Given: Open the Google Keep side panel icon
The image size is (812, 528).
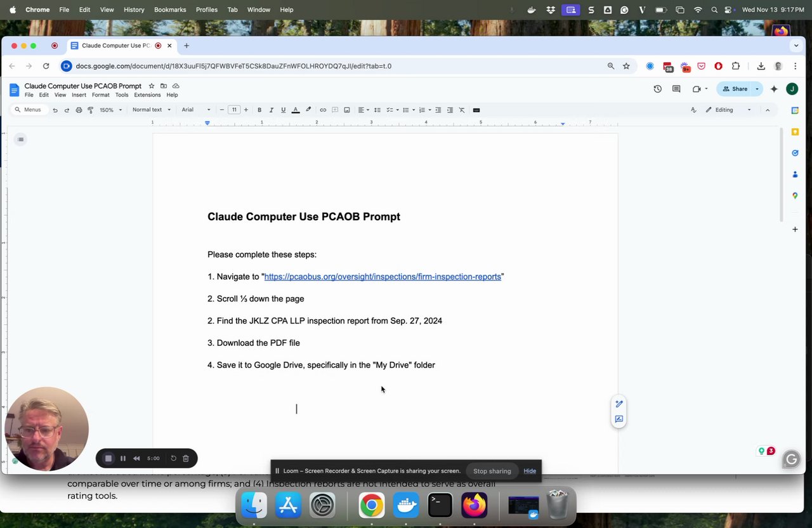Looking at the screenshot, I should [795, 131].
